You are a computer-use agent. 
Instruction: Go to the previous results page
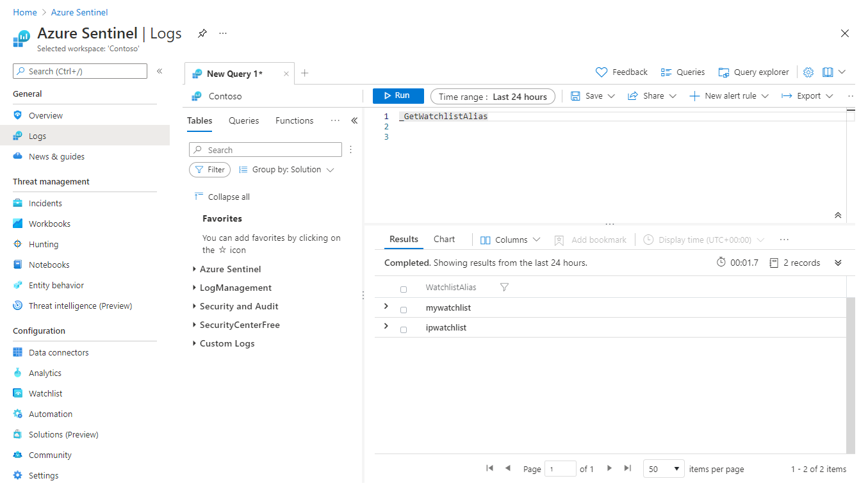click(x=508, y=468)
